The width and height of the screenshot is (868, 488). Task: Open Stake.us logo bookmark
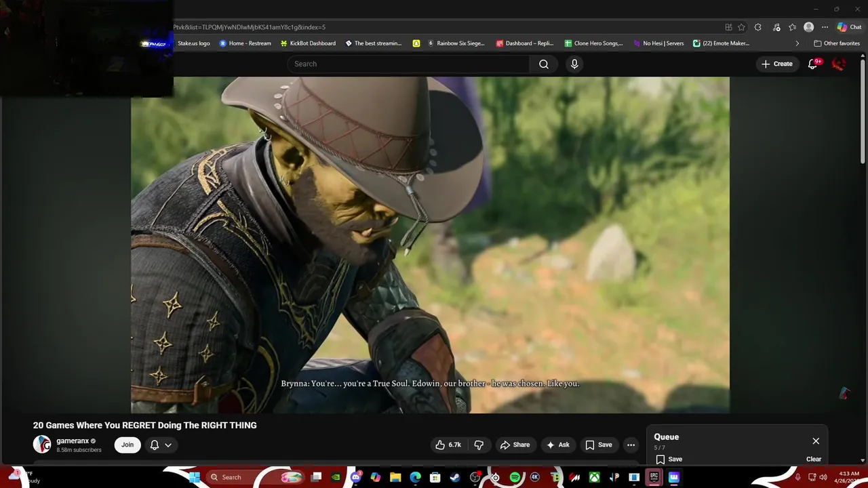point(193,43)
